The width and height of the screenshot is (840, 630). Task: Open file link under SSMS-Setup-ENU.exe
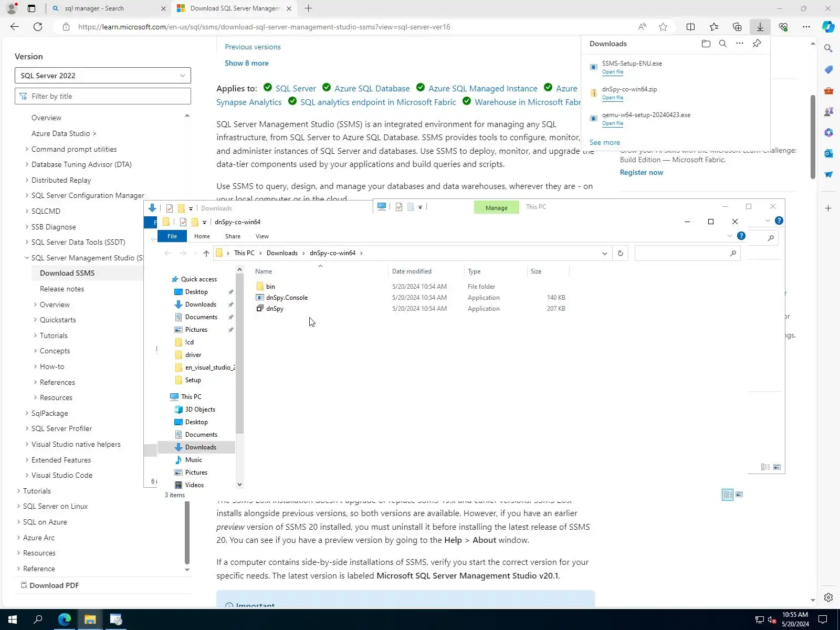[x=613, y=72]
